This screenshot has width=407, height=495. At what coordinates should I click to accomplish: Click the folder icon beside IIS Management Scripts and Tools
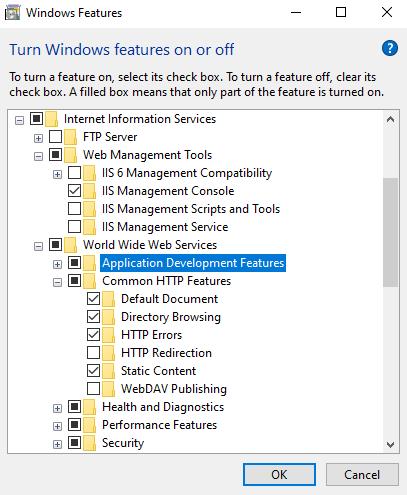[89, 209]
